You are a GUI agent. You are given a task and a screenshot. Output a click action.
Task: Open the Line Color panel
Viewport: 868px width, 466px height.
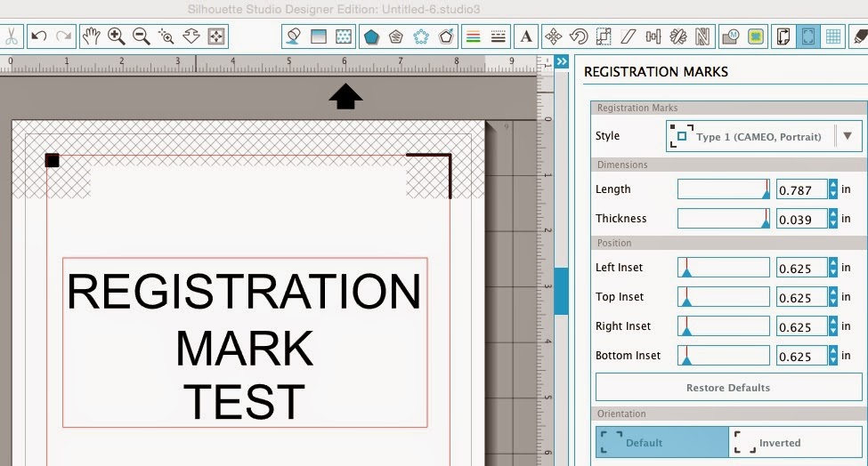(x=474, y=36)
